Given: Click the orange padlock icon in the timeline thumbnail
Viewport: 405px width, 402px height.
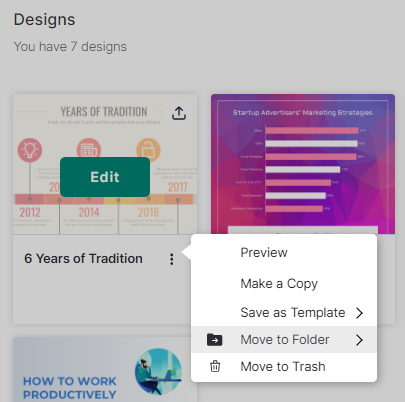Looking at the screenshot, I should click(148, 149).
